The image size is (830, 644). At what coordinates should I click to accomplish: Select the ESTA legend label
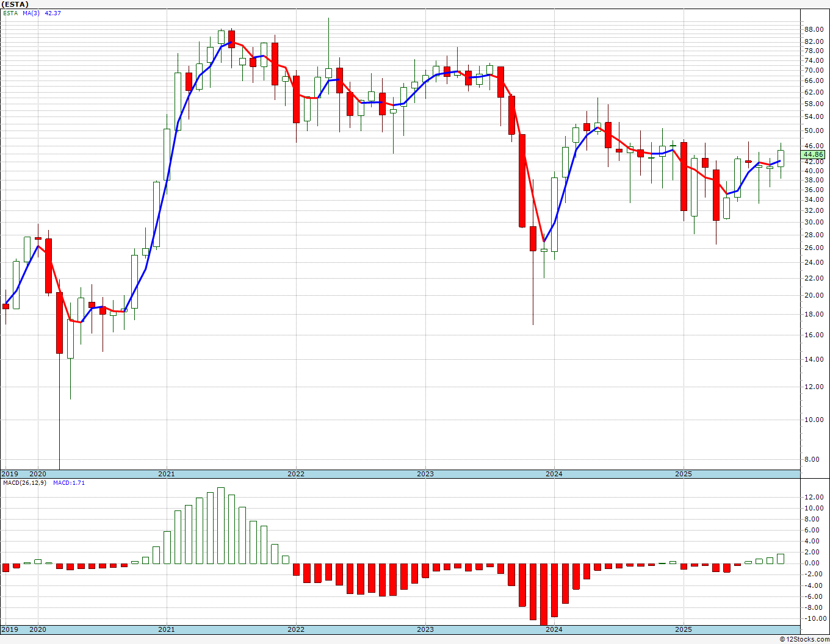coord(10,13)
